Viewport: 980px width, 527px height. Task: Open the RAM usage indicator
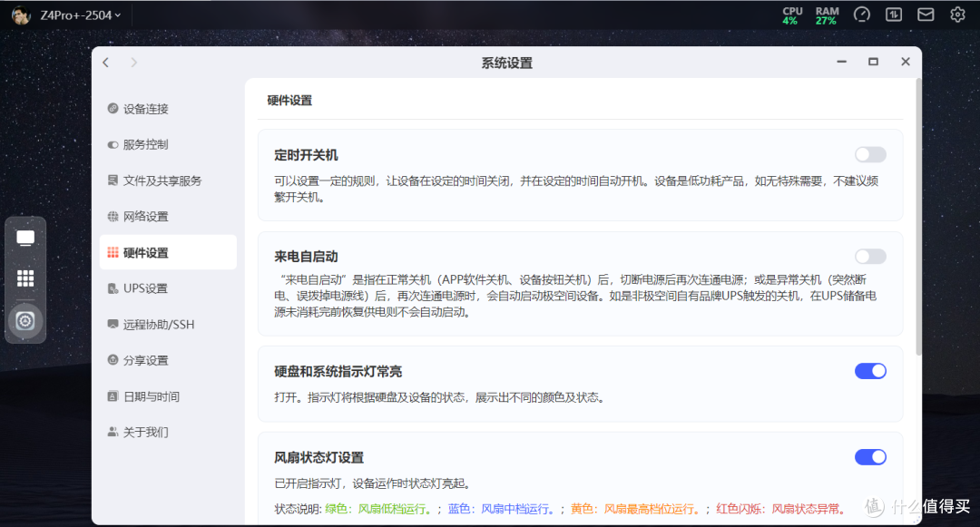coord(827,15)
